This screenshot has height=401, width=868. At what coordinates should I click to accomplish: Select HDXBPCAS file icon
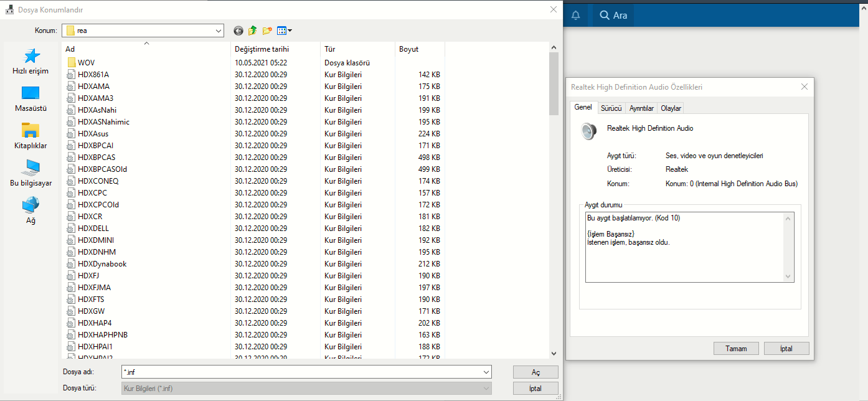71,158
